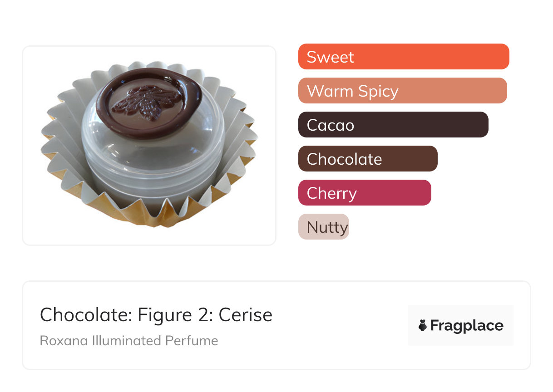Select the Cacao accord bar
Viewport: 553px width, 392px height.
click(393, 125)
